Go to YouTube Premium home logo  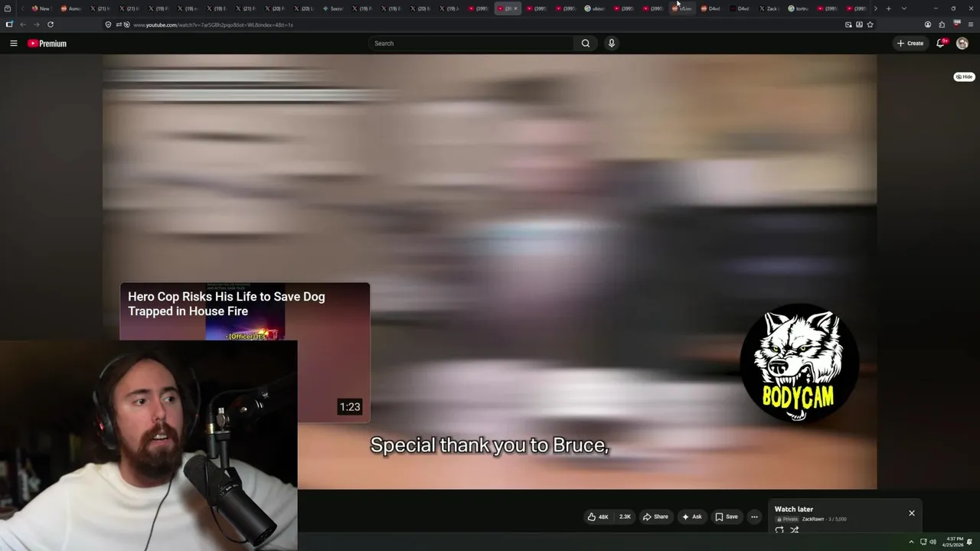47,44
